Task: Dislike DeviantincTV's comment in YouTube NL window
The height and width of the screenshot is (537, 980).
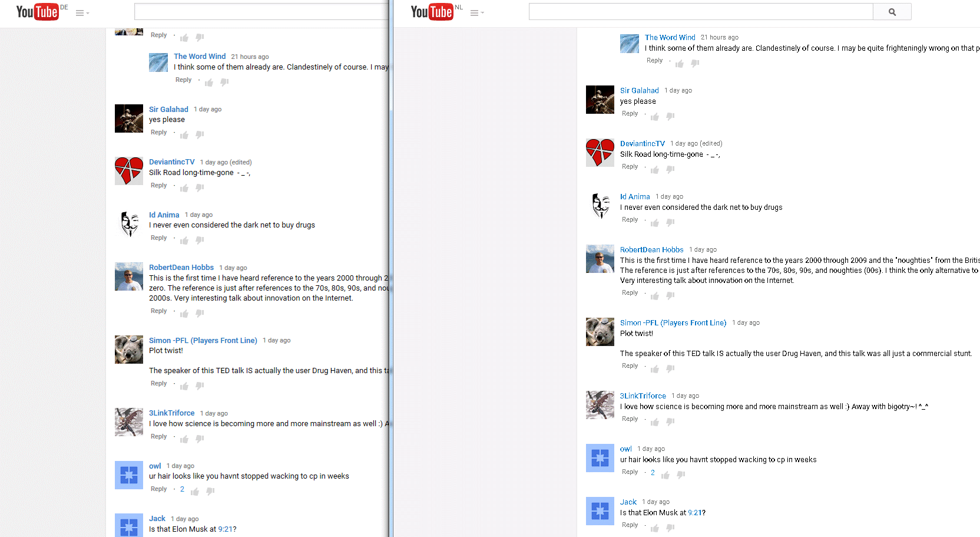Action: 670,170
